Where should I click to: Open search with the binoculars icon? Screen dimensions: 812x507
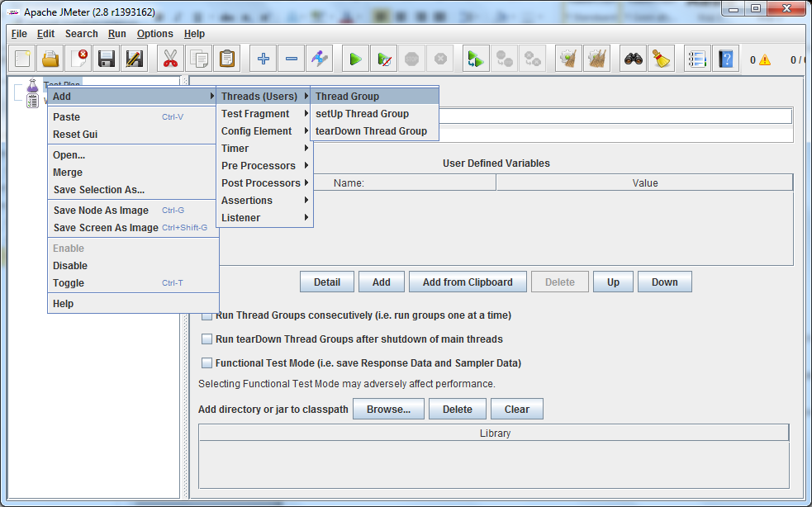634,59
